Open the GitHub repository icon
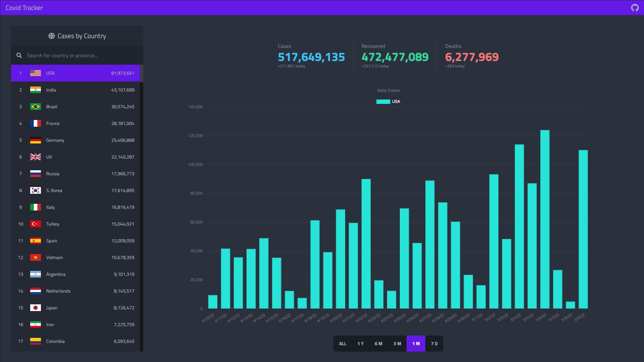Viewport: 644px width, 362px height. pyautogui.click(x=635, y=8)
